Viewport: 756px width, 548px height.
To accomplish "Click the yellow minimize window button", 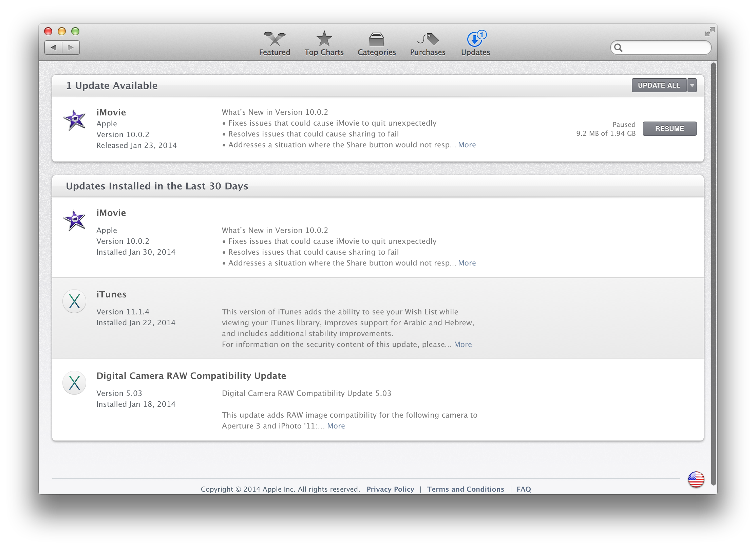I will pyautogui.click(x=62, y=31).
